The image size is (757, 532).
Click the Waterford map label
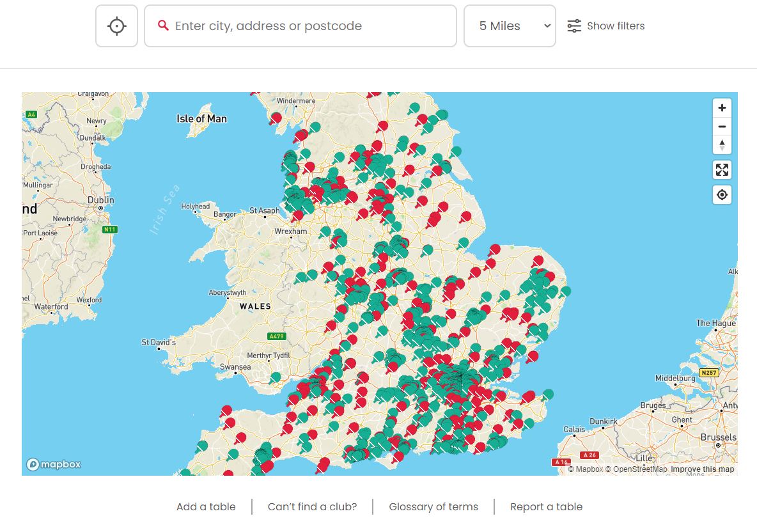[x=51, y=306]
